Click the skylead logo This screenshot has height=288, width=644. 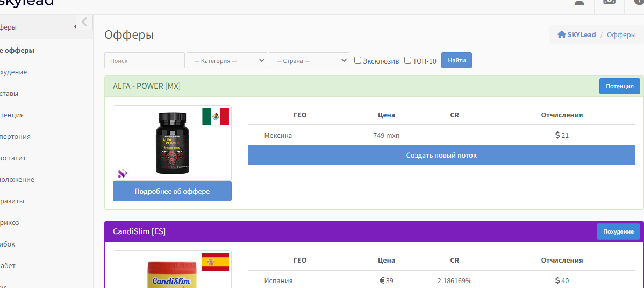click(x=27, y=3)
